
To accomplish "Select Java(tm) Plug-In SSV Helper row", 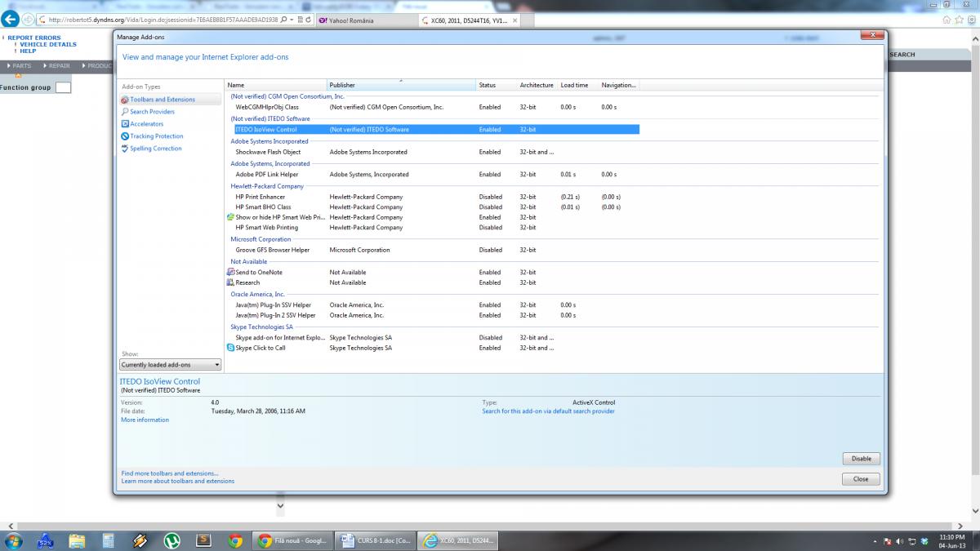I will coord(432,304).
